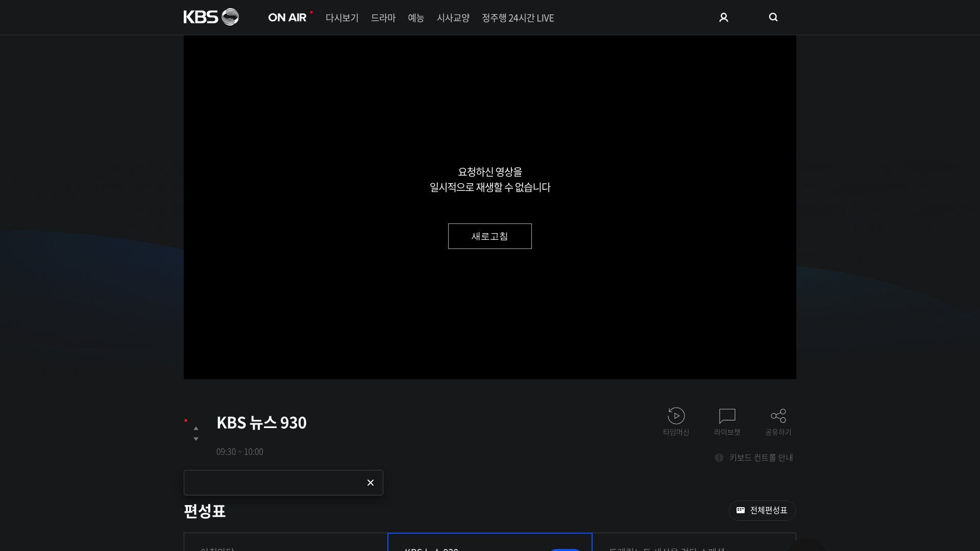Screen dimensions: 980x551
Task: Open 키보드 컨트롤 안내 info
Action: pos(754,458)
